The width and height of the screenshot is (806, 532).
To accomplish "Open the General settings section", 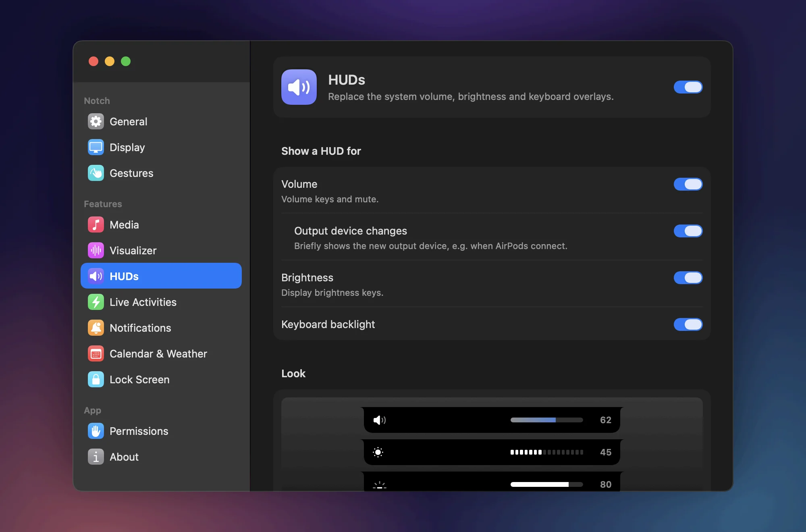I will click(x=129, y=122).
